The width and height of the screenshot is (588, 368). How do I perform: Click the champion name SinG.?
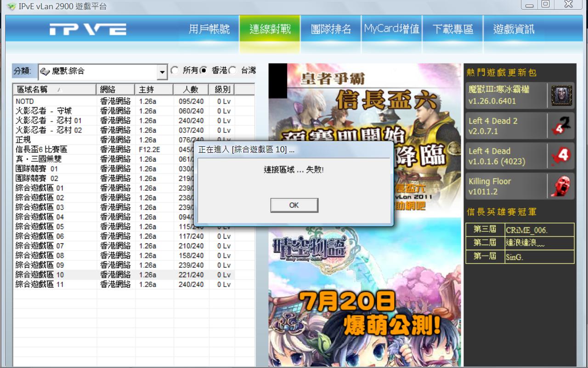pos(514,257)
